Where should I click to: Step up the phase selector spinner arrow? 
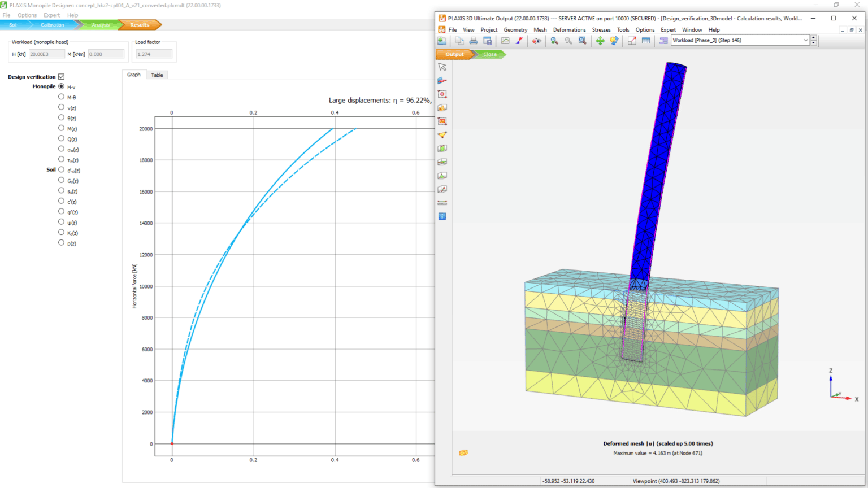(x=813, y=38)
